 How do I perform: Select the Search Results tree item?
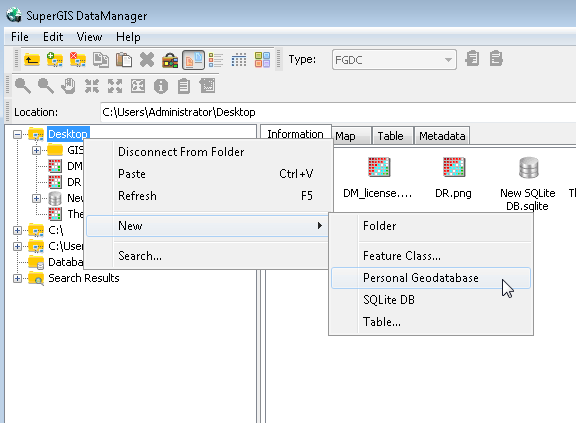pyautogui.click(x=84, y=278)
